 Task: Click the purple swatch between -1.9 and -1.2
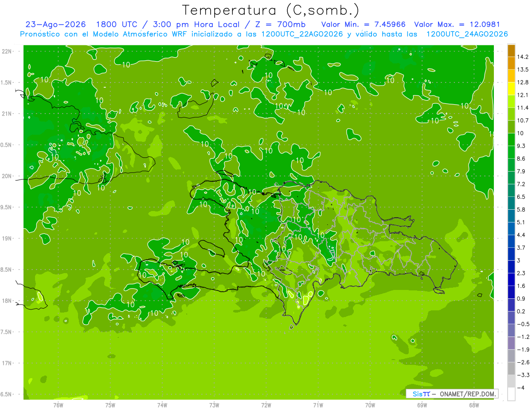(x=512, y=343)
